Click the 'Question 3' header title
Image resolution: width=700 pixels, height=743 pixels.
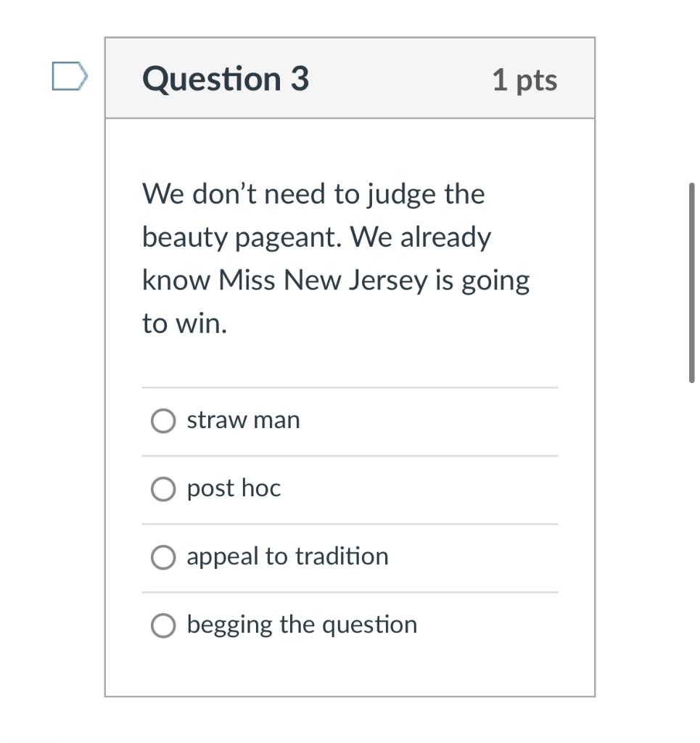point(226,78)
